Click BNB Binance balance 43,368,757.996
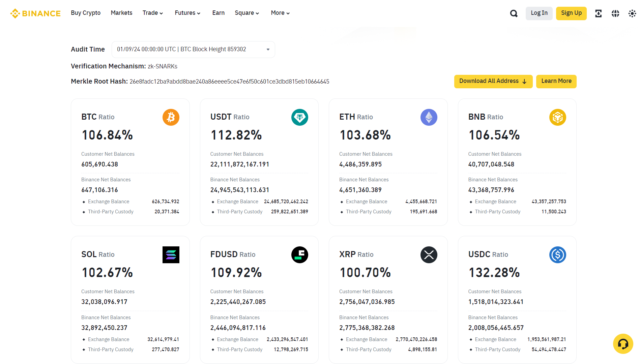Viewport: 640px width, 364px height. point(491,190)
